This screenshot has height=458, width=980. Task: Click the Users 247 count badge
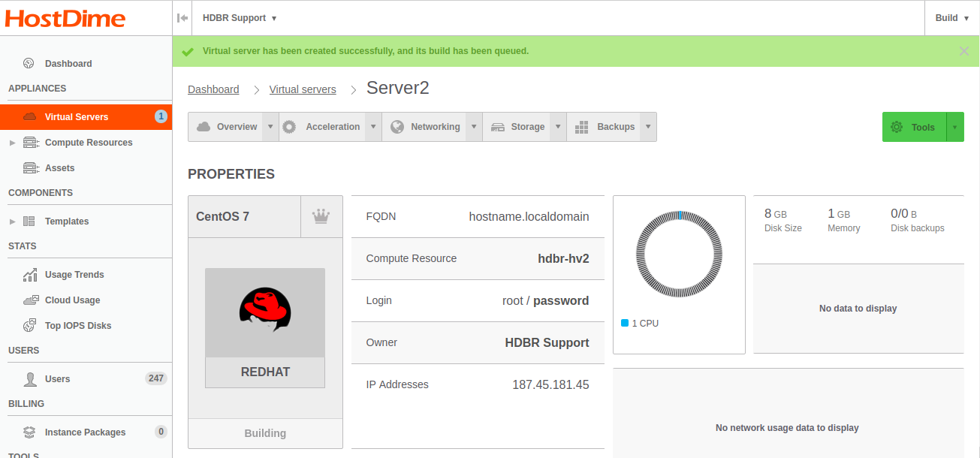[x=156, y=378]
